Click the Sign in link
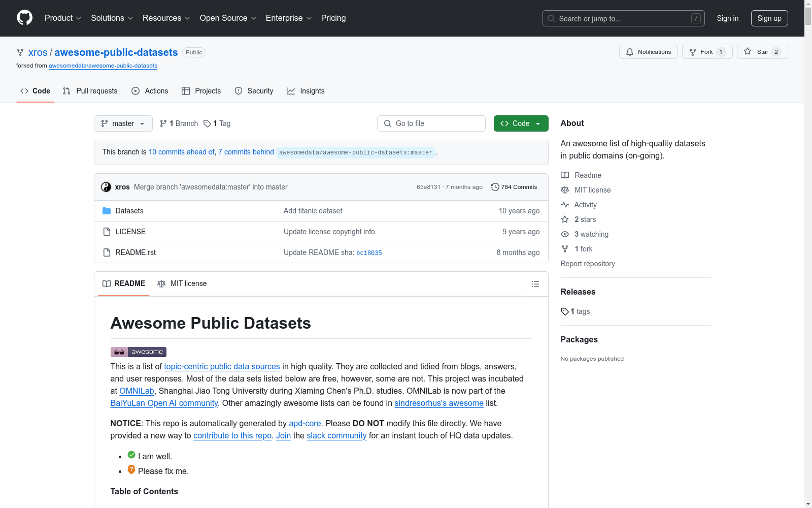 click(728, 18)
